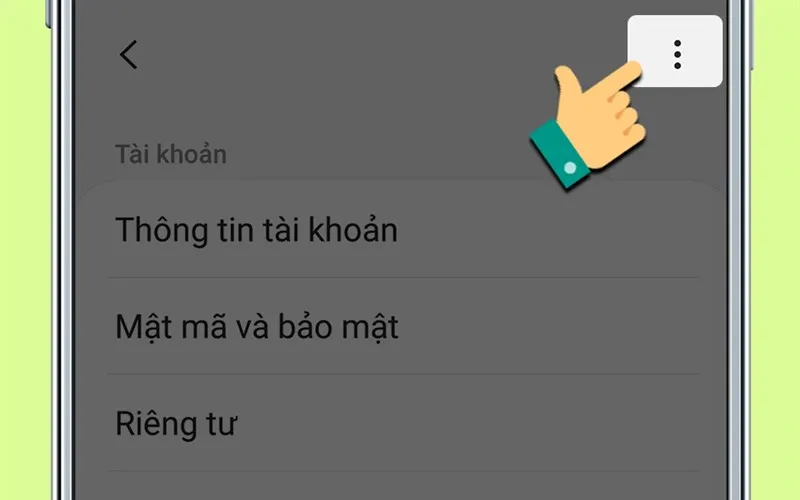Click the Tài khoản section header
This screenshot has width=800, height=500.
pyautogui.click(x=171, y=154)
